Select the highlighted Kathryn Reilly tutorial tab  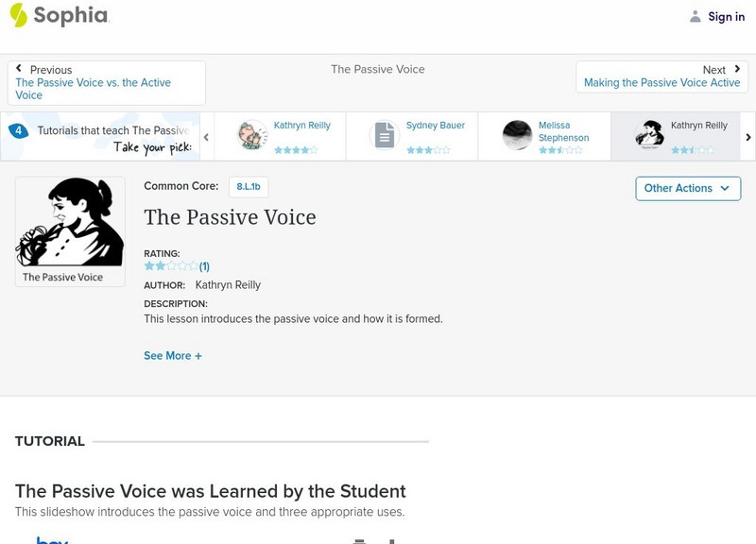coord(698,126)
